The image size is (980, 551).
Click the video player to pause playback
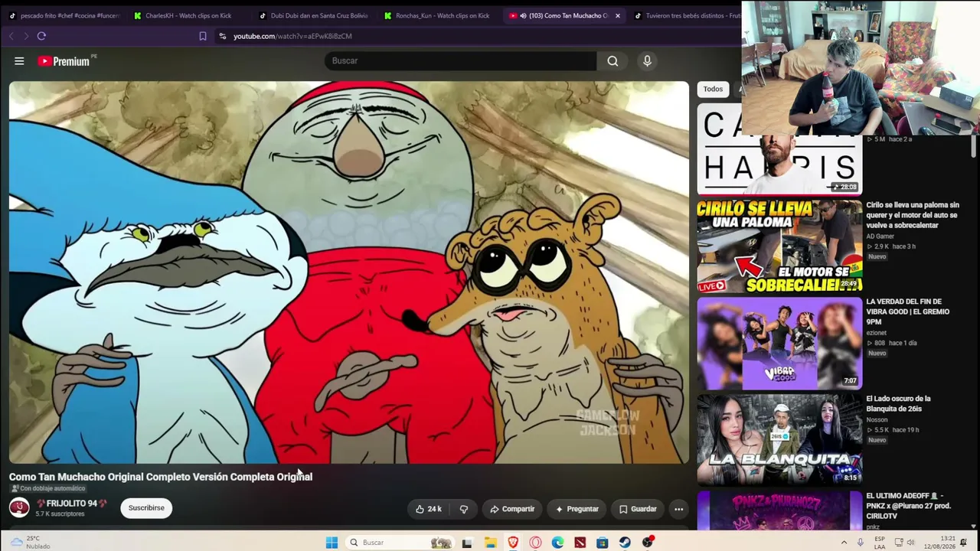(349, 272)
